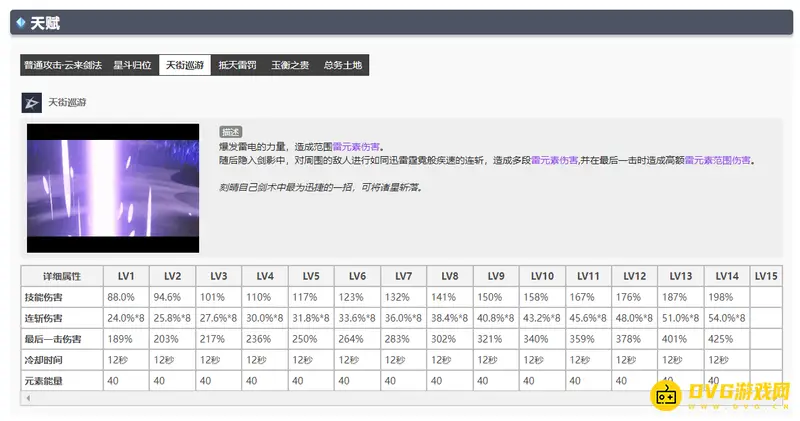800x421 pixels.
Task: Click the 雷元素范围伤害 link
Action: coord(718,160)
